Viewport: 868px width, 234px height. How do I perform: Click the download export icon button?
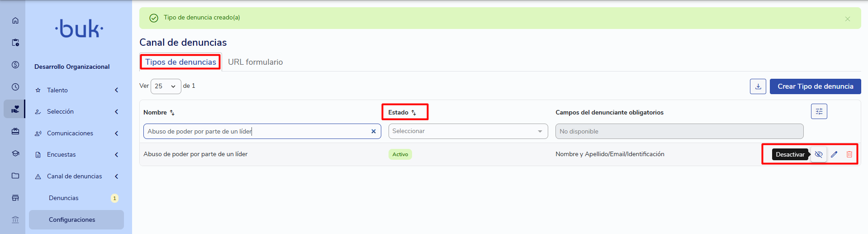click(x=758, y=86)
